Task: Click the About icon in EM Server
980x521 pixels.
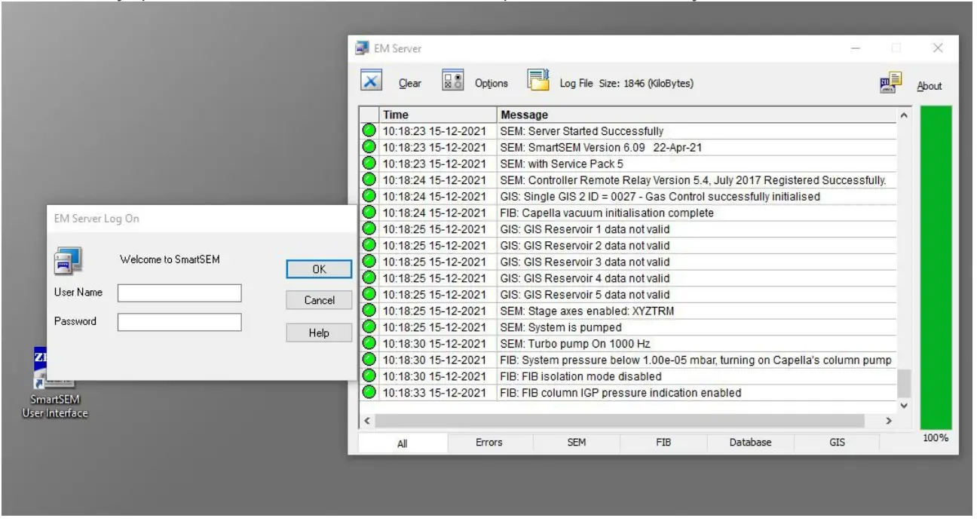Action: click(890, 83)
